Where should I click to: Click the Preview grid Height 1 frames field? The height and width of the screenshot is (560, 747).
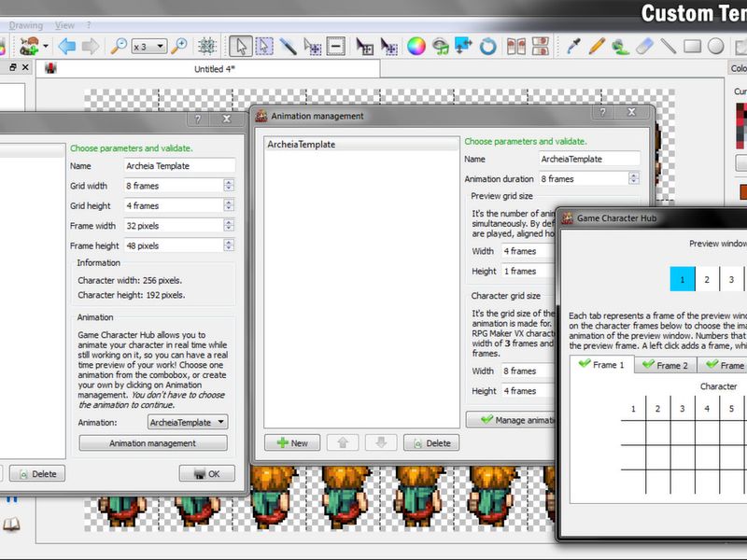coord(528,271)
